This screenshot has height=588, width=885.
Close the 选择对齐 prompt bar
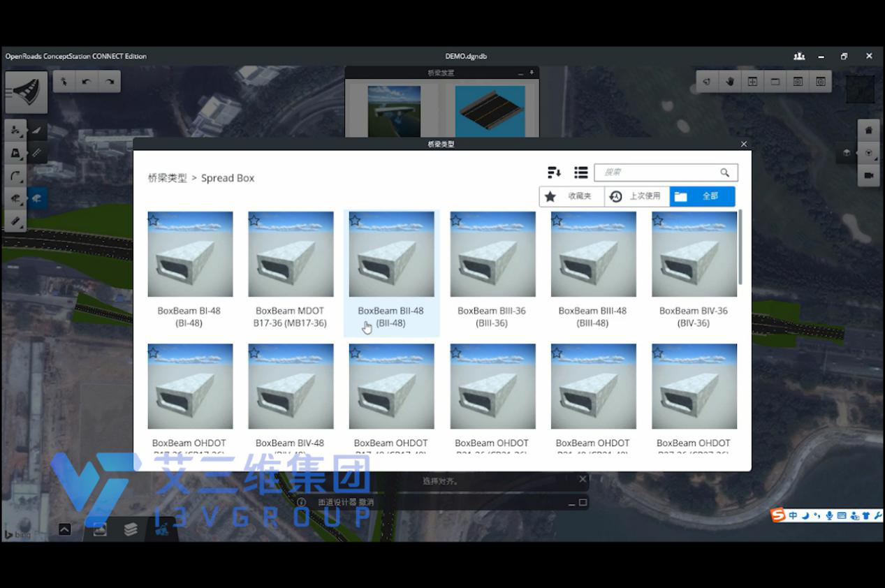583,479
